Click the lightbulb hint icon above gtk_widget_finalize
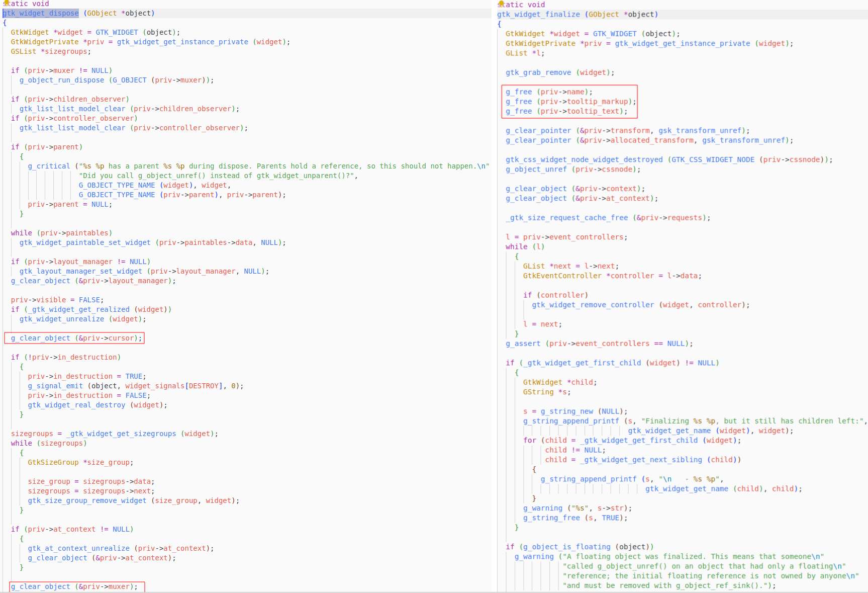 click(x=501, y=4)
